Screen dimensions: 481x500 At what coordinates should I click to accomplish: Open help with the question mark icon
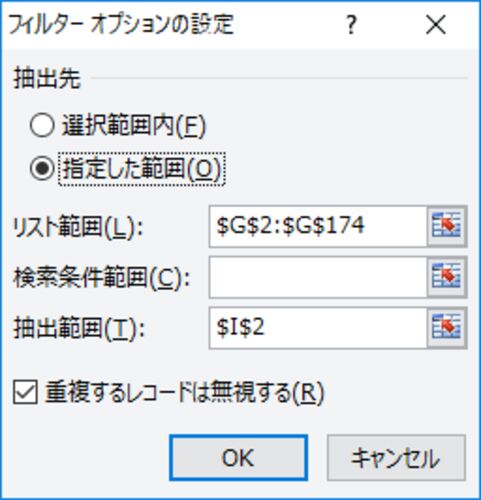coord(351,25)
